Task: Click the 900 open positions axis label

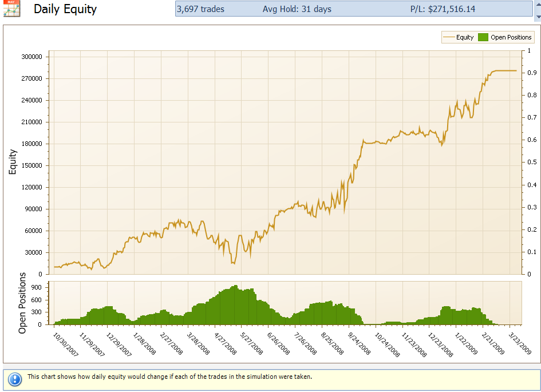Action: (x=36, y=287)
